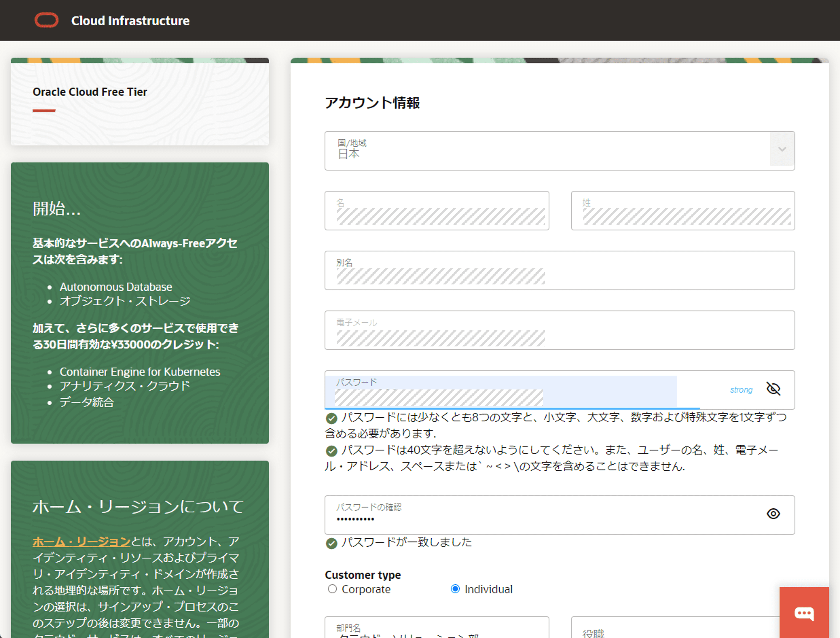The height and width of the screenshot is (638, 840).
Task: Open the 国/地域 field showing 日本
Action: coord(559,151)
